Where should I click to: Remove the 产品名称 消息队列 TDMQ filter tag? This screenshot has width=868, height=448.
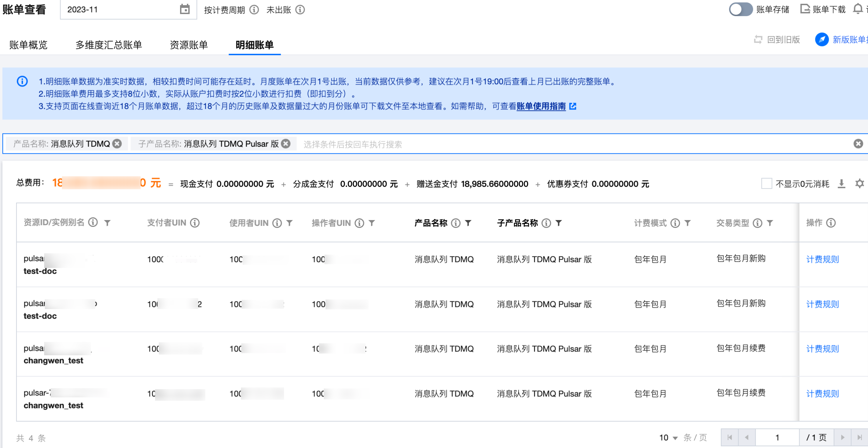(117, 144)
